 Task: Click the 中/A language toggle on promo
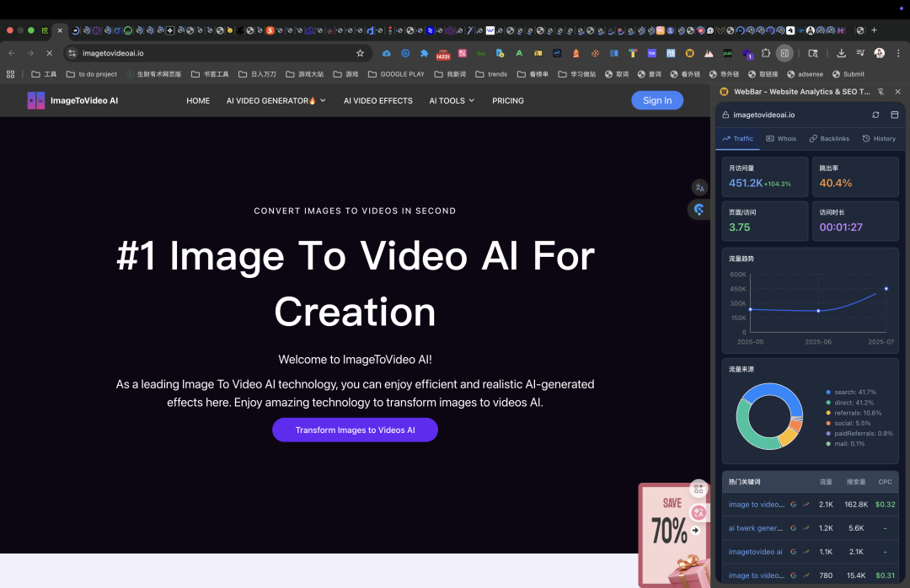pyautogui.click(x=699, y=512)
